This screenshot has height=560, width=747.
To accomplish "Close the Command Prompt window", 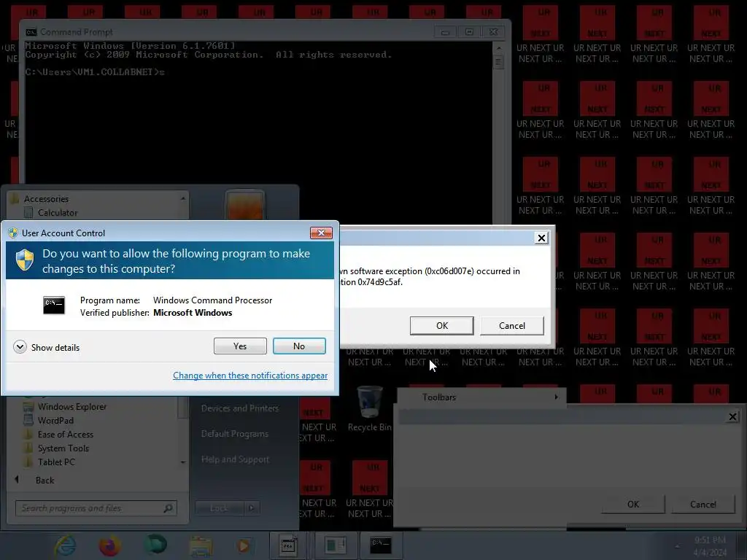I will point(494,32).
